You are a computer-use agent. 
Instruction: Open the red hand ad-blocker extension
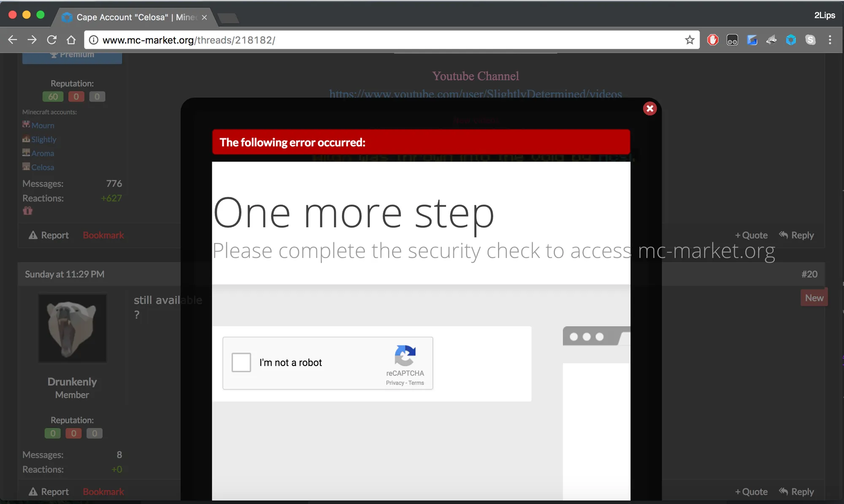click(713, 40)
